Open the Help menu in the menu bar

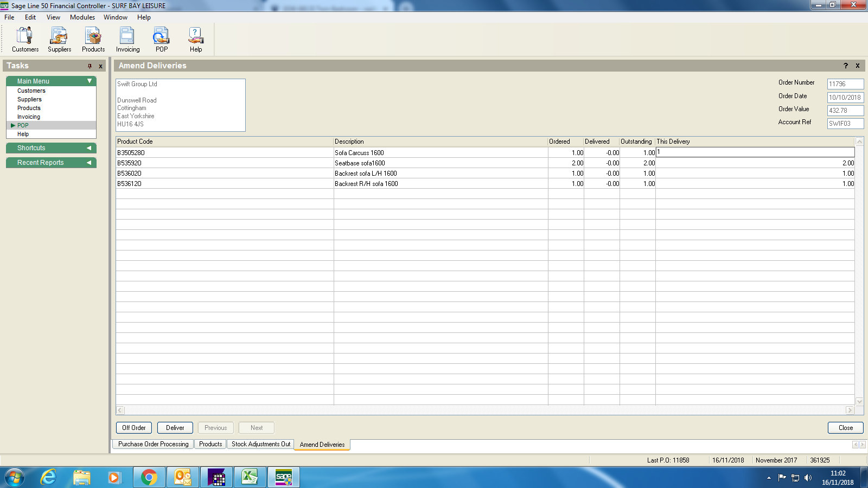point(144,17)
